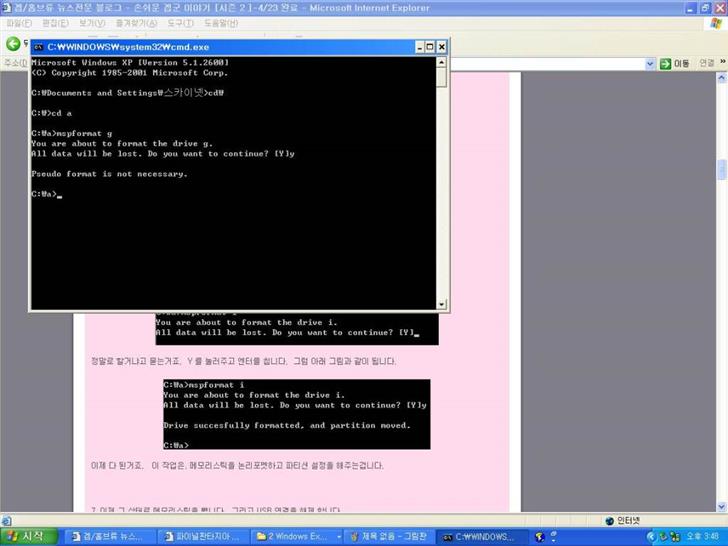Click the IE page scroll down arrow

(x=722, y=507)
